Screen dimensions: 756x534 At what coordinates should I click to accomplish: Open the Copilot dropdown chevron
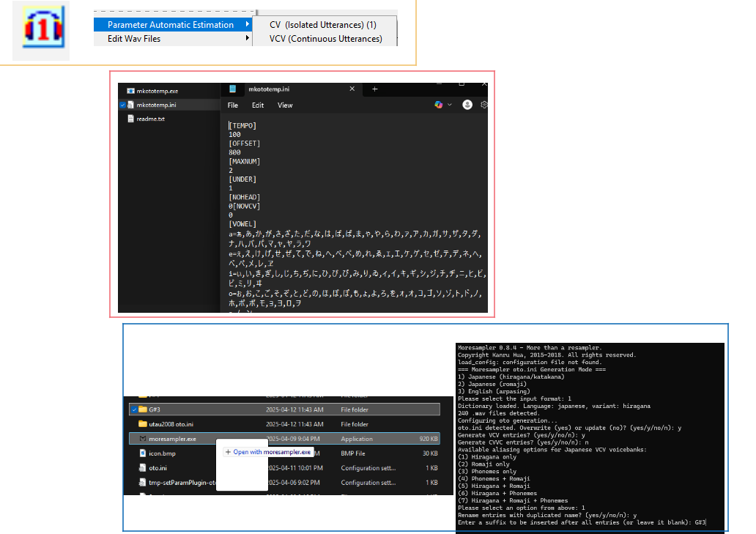tap(450, 105)
